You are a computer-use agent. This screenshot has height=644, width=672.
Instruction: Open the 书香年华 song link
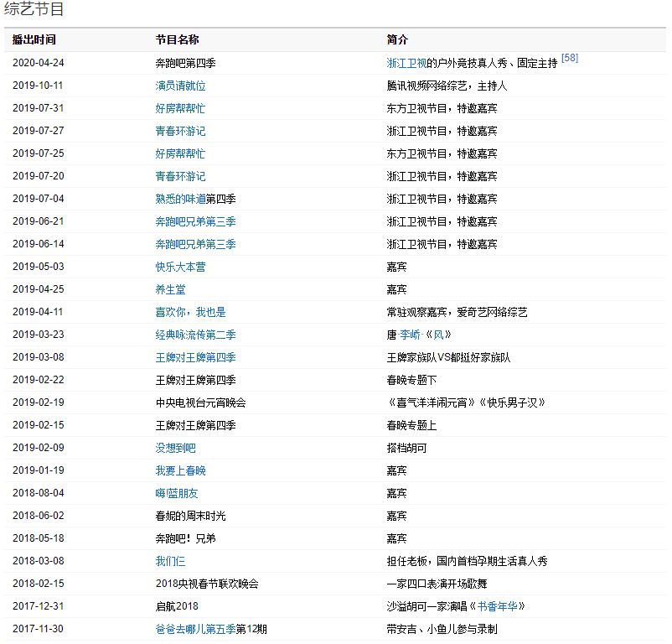pos(500,606)
